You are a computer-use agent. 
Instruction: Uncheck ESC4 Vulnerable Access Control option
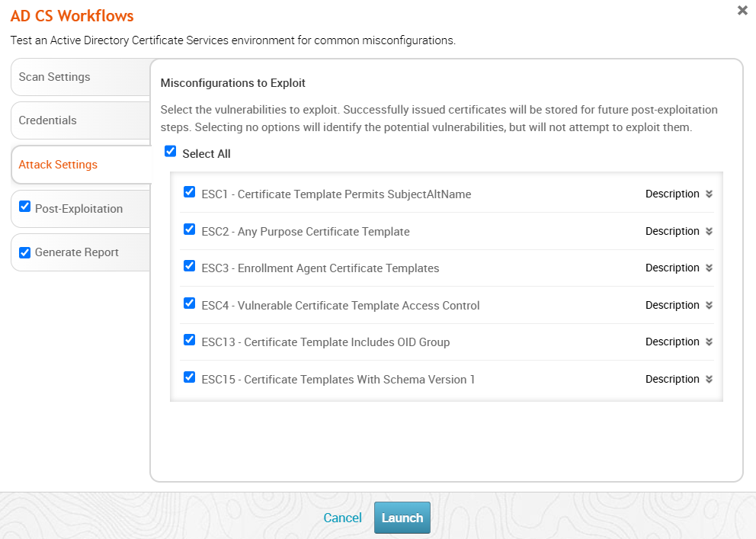pyautogui.click(x=190, y=303)
